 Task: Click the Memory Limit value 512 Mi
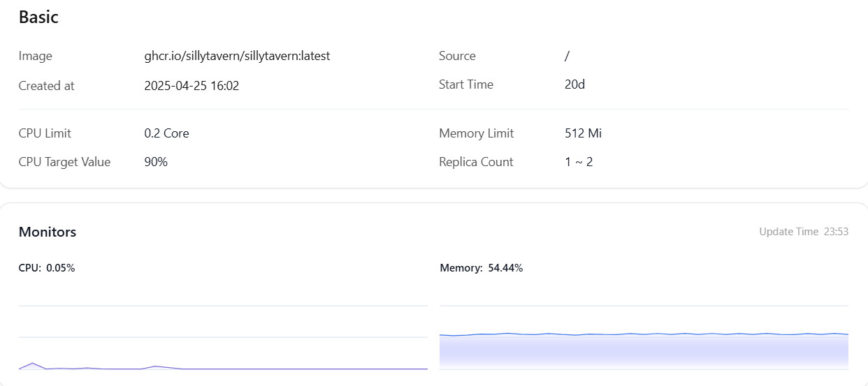(x=583, y=133)
